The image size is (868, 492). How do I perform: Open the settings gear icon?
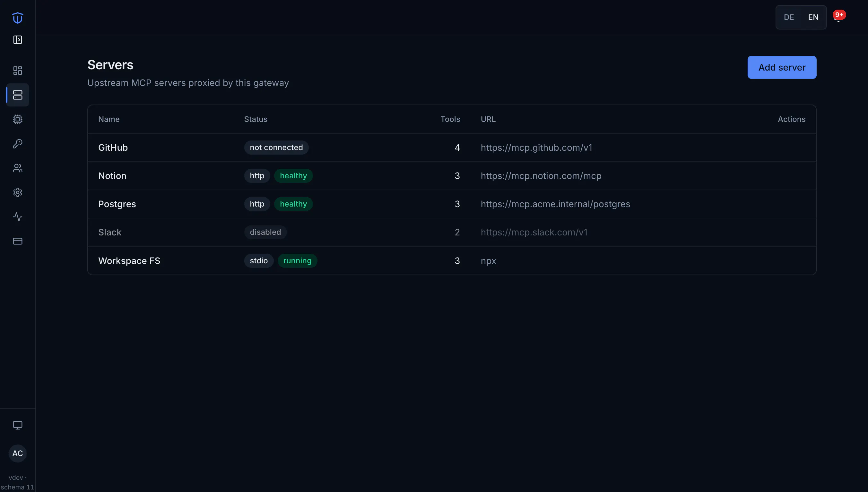pyautogui.click(x=18, y=192)
